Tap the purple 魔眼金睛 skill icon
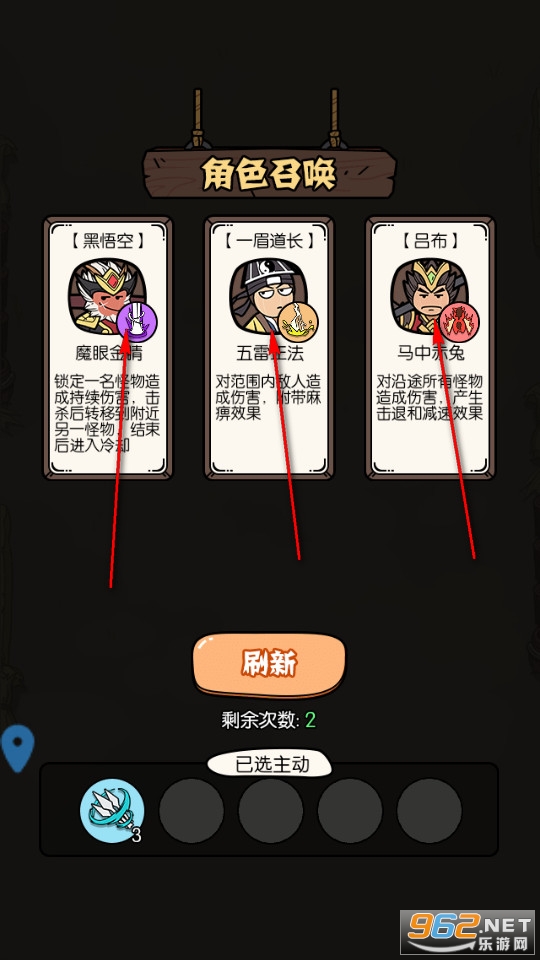540x960 pixels. point(137,321)
